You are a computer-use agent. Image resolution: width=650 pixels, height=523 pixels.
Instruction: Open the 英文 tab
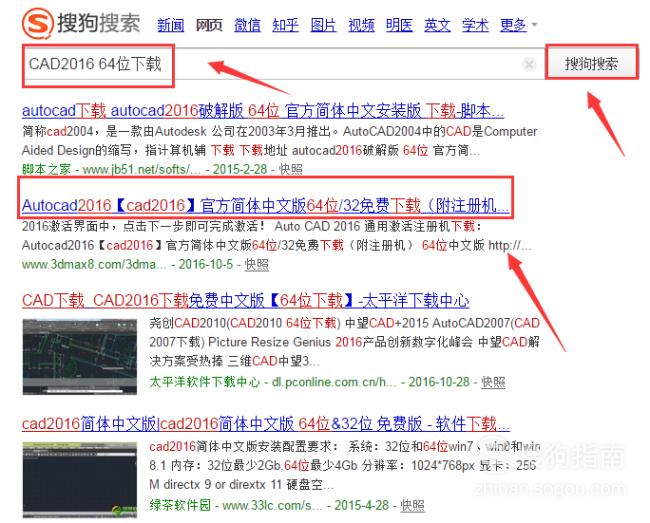click(x=437, y=25)
